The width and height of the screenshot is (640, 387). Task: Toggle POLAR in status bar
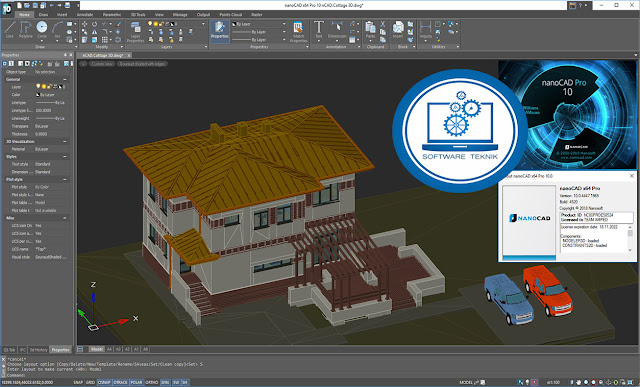[x=136, y=383]
